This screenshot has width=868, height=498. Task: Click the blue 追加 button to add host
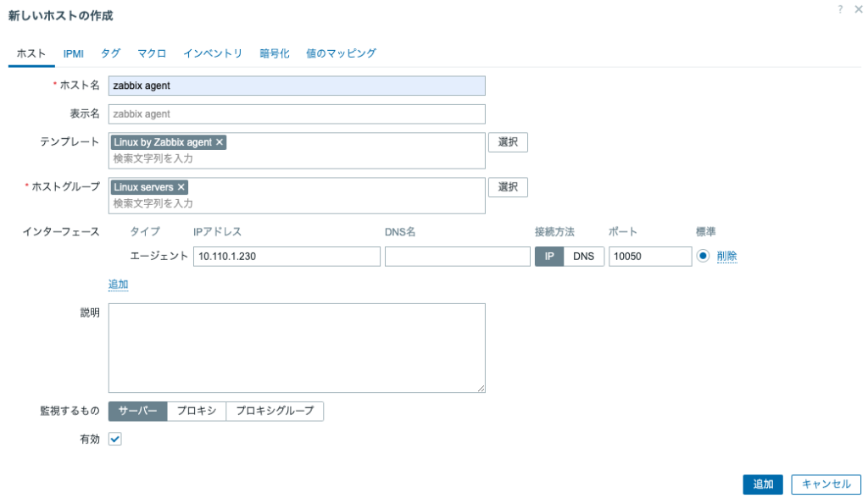click(x=763, y=484)
